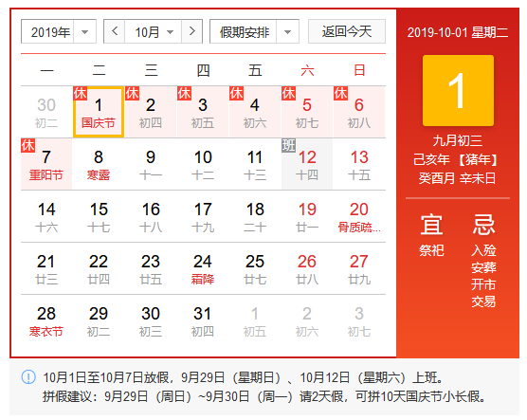
Task: Go to next month arrow
Action: click(191, 31)
